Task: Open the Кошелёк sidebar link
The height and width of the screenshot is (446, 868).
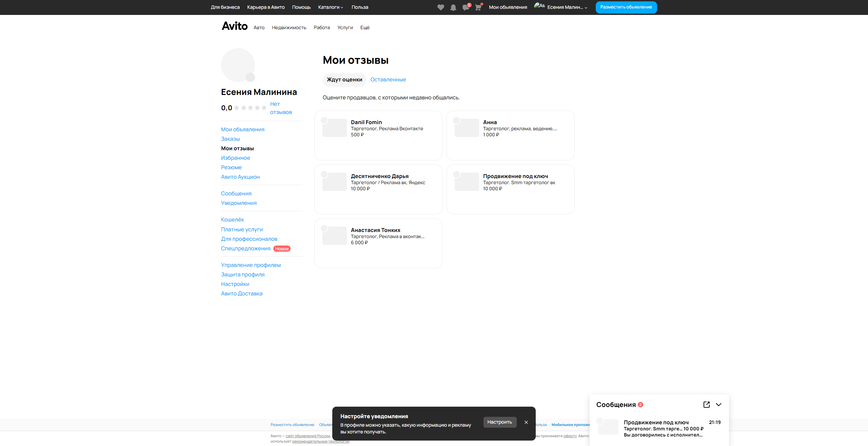Action: (x=232, y=220)
